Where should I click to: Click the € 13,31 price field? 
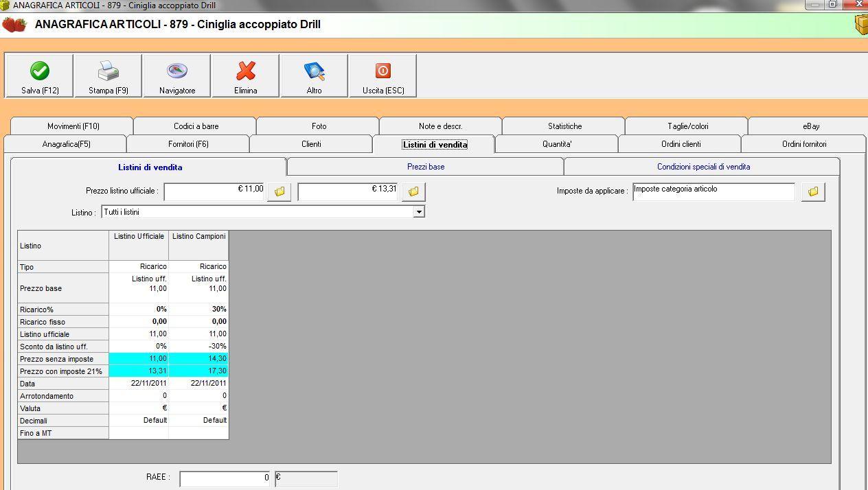click(x=348, y=191)
